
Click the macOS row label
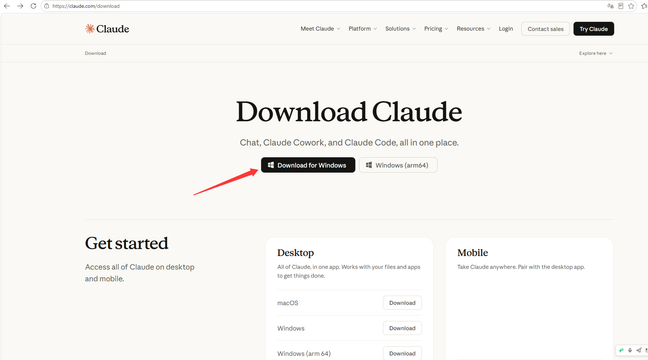pyautogui.click(x=288, y=303)
